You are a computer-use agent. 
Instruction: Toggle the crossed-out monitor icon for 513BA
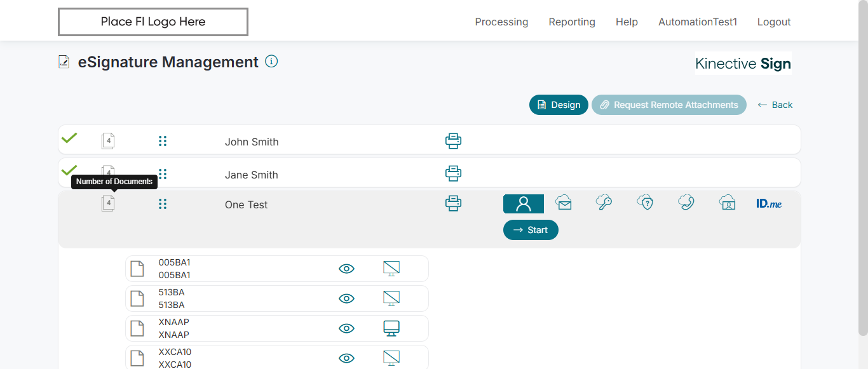[x=391, y=299]
